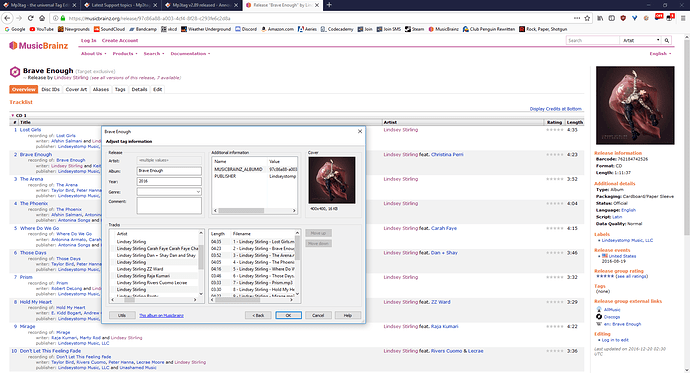690x373 pixels.
Task: Open the Google bookmark
Action: point(15,29)
